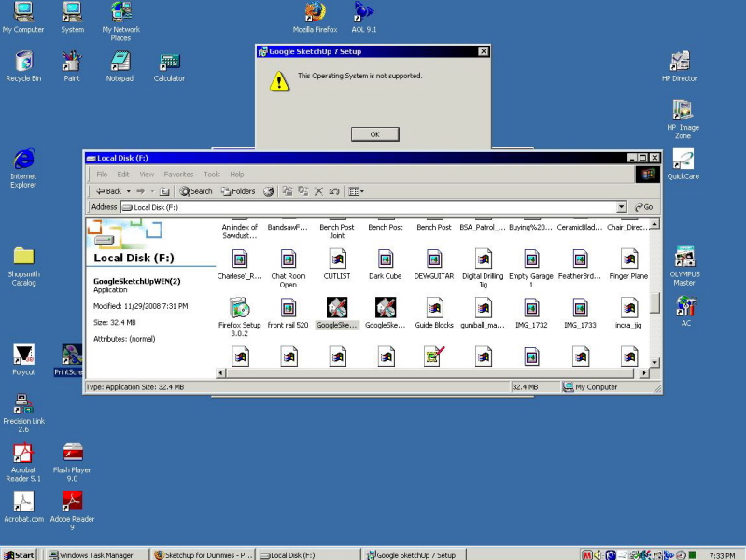The width and height of the screenshot is (746, 560).
Task: Open the Precision Link 2.6 shortcut
Action: (23, 413)
